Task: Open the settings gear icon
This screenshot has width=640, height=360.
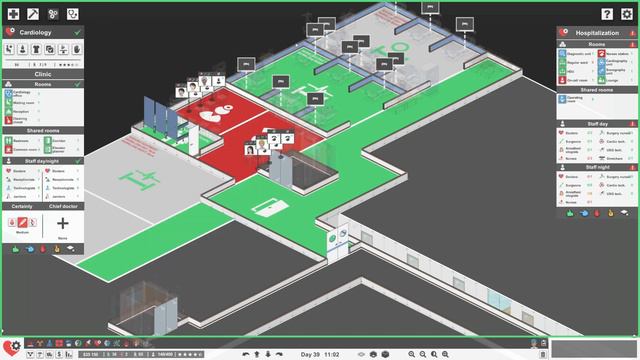Action: click(627, 14)
